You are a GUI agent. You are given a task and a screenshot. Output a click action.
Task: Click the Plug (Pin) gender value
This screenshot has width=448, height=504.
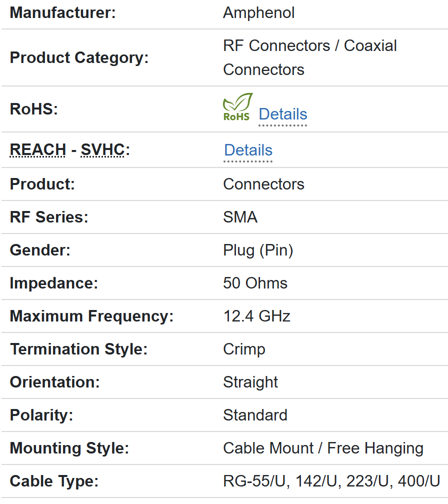(x=258, y=250)
